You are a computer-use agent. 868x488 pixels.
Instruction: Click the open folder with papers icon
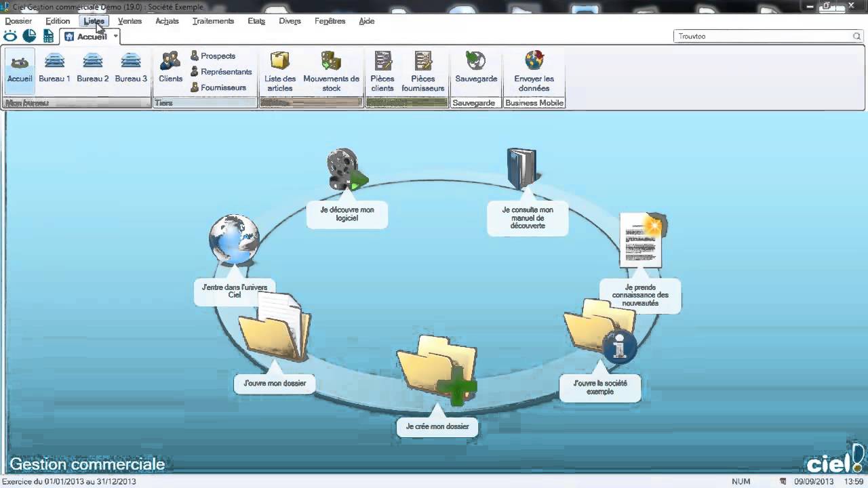[x=275, y=326]
